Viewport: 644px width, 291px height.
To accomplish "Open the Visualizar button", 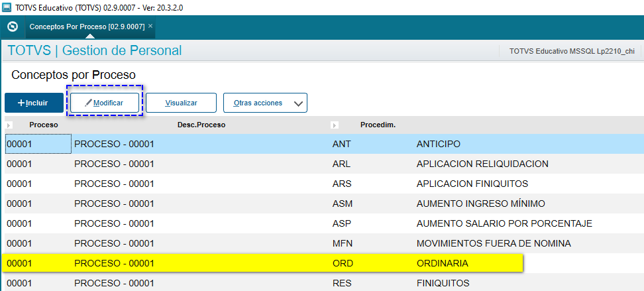I will (x=181, y=103).
